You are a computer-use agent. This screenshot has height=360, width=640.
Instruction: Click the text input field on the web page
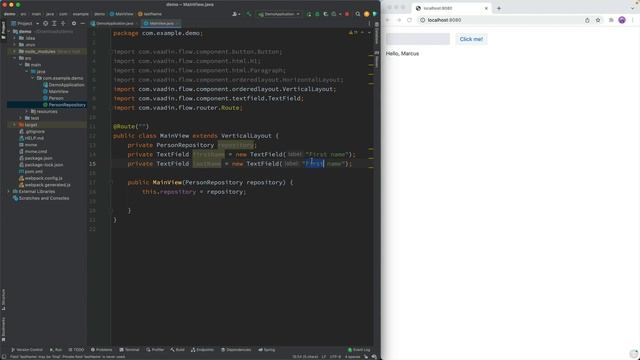tap(418, 39)
